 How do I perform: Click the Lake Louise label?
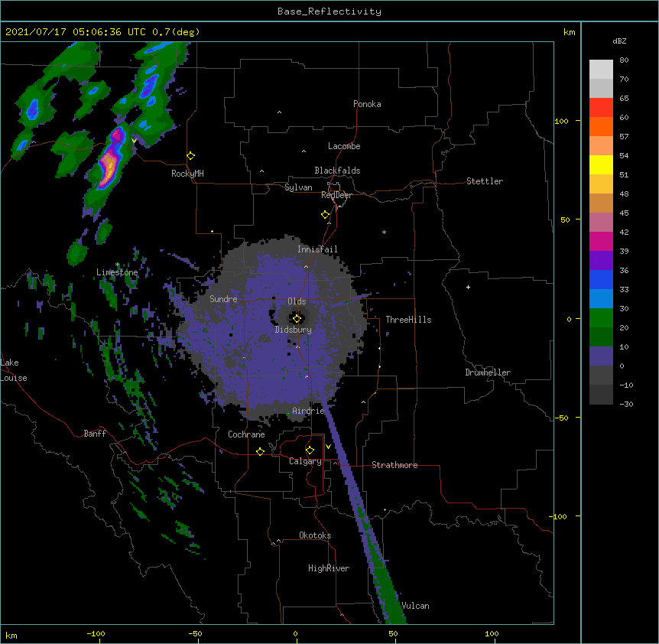14,370
